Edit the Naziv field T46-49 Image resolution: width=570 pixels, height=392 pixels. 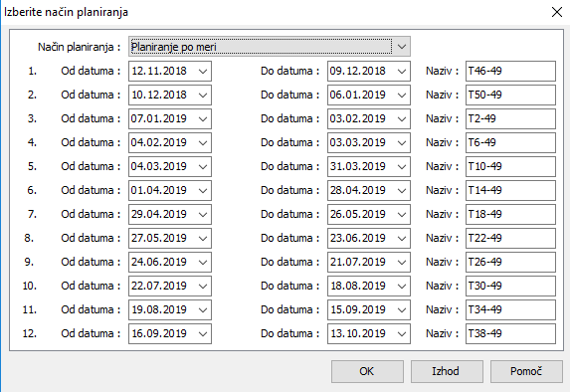tap(510, 71)
